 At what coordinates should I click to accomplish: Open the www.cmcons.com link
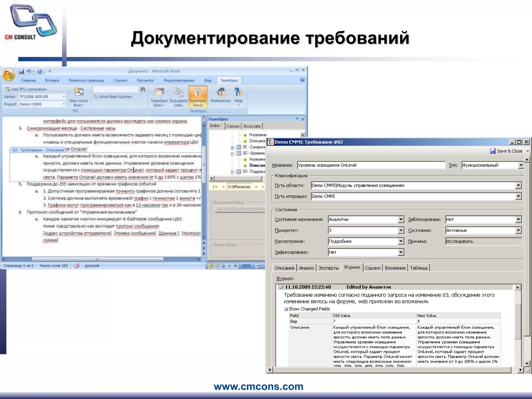click(x=258, y=386)
